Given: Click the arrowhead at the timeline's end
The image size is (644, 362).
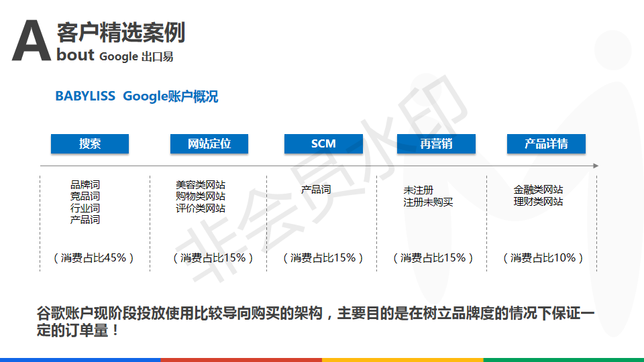Looking at the screenshot, I should click(x=595, y=166).
